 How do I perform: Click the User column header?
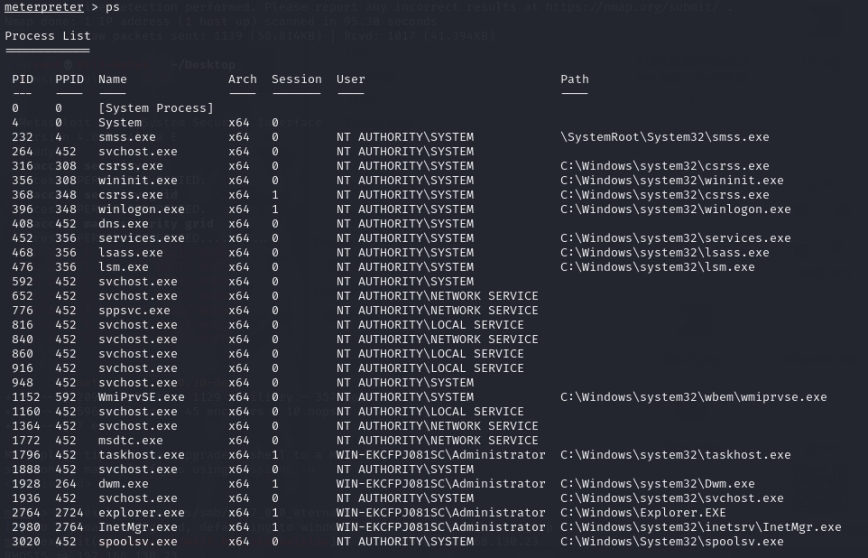[x=351, y=79]
